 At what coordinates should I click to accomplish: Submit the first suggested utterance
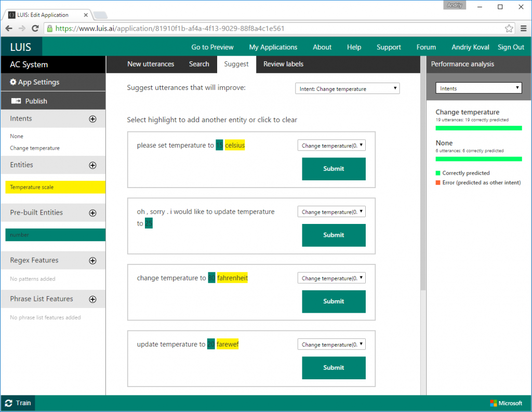(334, 169)
